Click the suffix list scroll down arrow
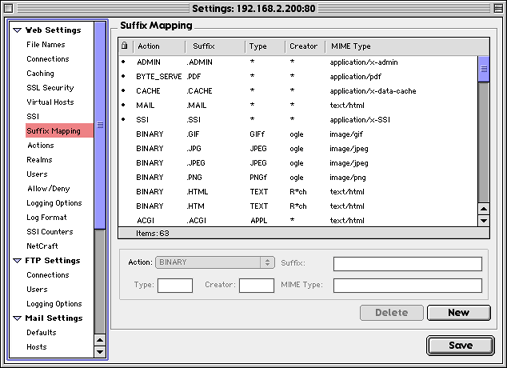 tap(483, 220)
